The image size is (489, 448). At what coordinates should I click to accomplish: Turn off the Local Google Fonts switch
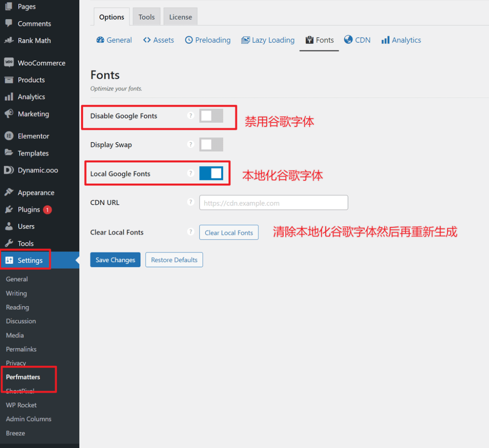(x=211, y=174)
